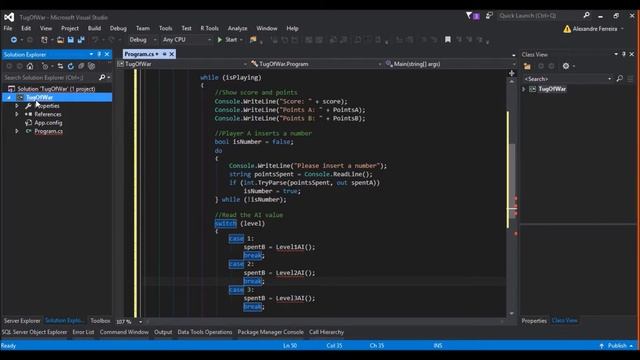Pin the Solution Explorer panel
This screenshot has width=640, height=360.
[x=99, y=54]
